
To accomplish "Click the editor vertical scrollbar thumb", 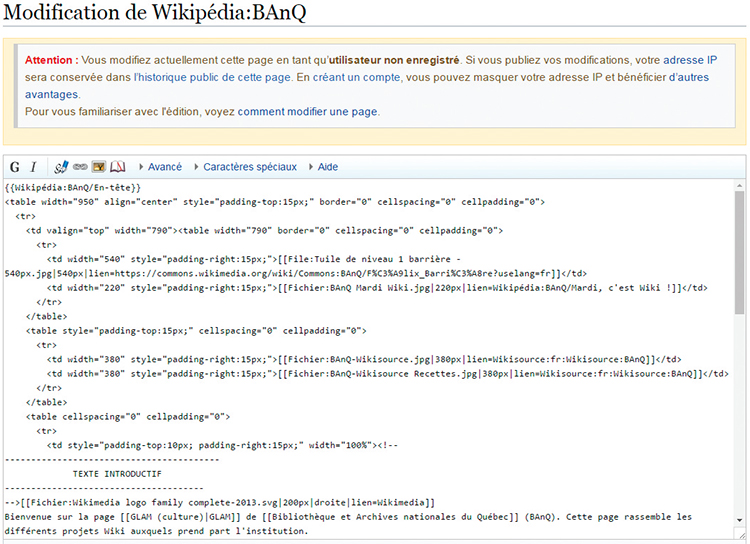I will [739, 253].
